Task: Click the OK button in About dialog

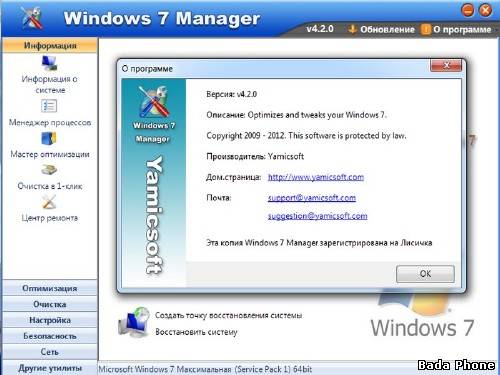Action: (425, 274)
